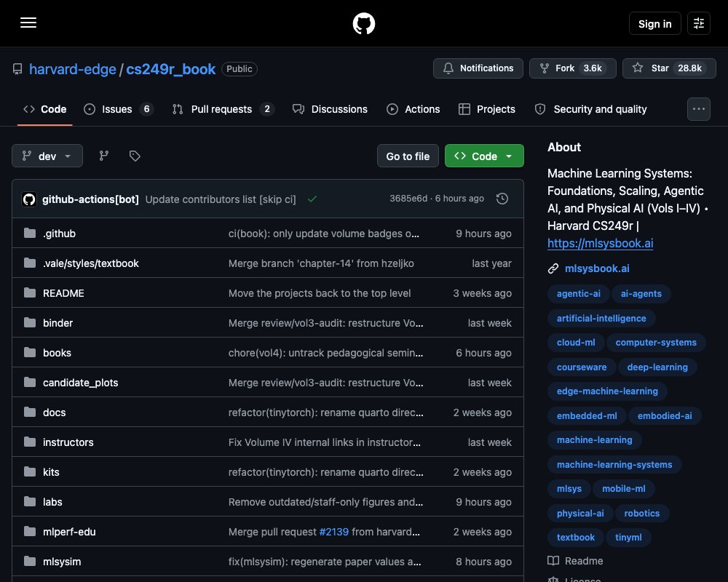Click the repository icon beside harvard-edge
728x582 pixels.
point(17,69)
